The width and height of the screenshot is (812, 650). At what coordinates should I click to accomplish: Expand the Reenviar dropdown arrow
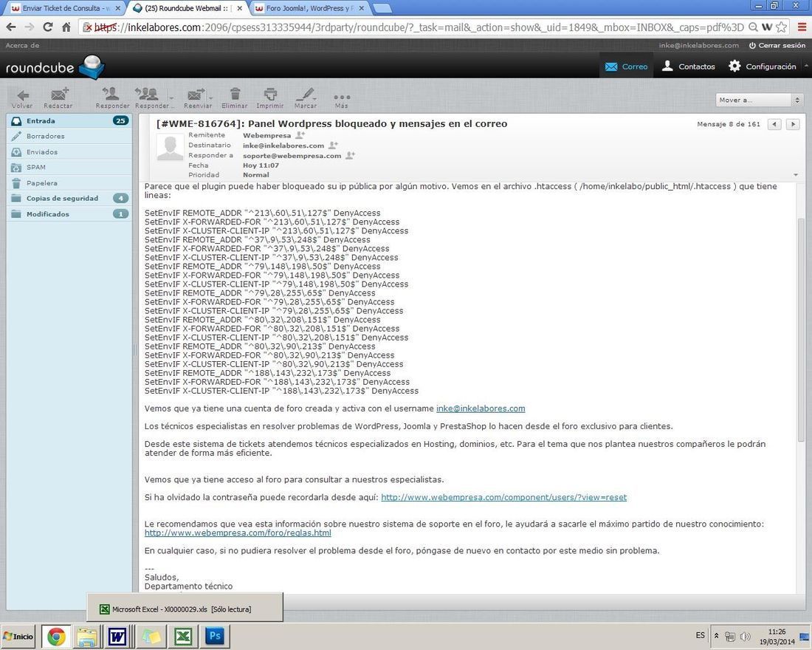click(x=211, y=97)
